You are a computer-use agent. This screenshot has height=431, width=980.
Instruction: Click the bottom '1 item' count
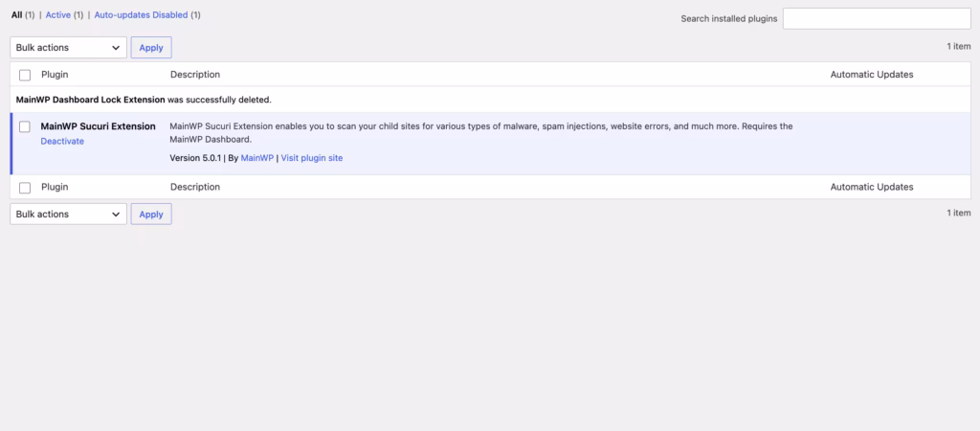click(959, 213)
